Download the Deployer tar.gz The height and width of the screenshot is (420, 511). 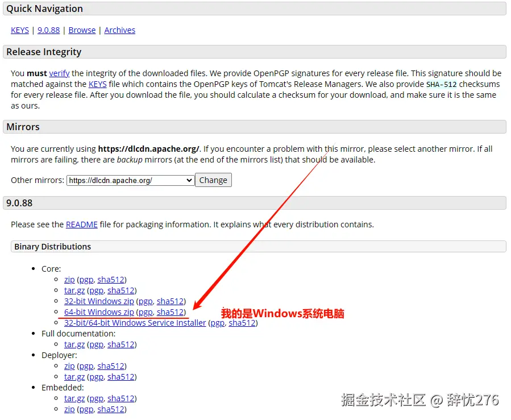point(74,377)
